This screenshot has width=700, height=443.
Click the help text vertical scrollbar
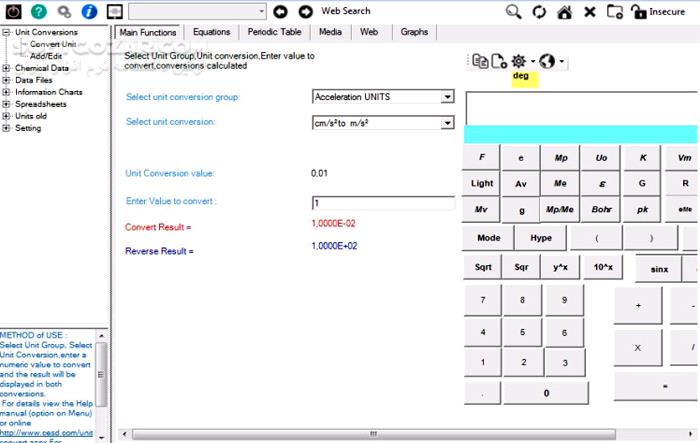click(x=101, y=374)
